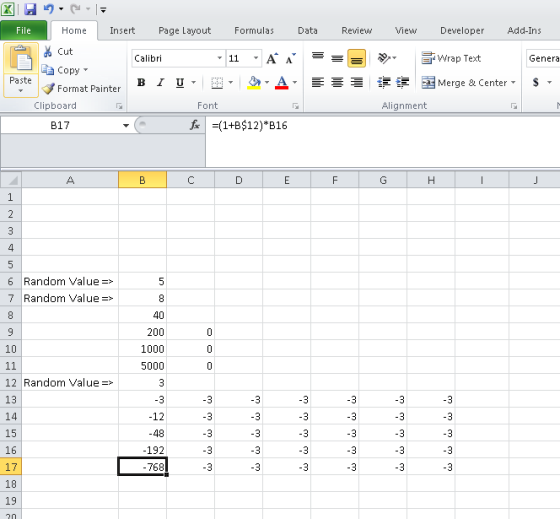
Task: Toggle Wrap Text
Action: tap(451, 58)
